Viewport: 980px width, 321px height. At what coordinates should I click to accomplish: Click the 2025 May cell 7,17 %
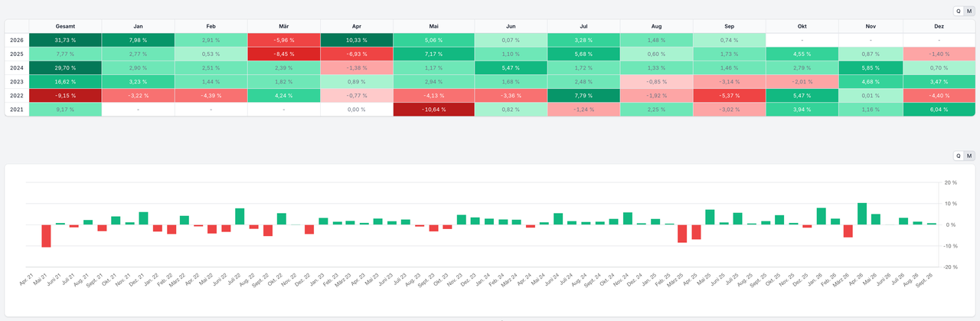[x=434, y=54]
